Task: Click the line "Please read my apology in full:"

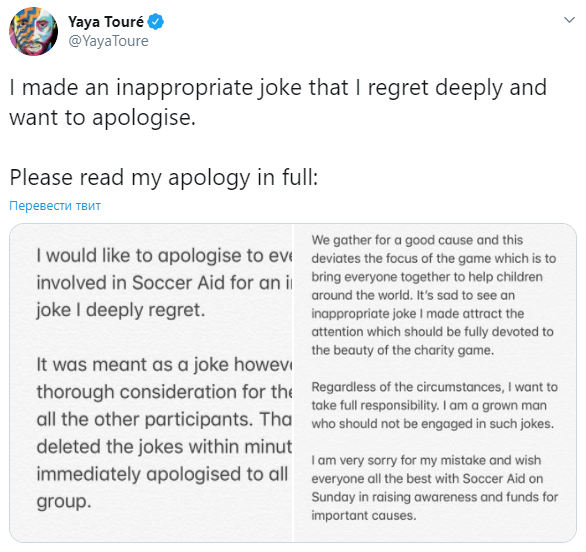Action: tap(164, 178)
